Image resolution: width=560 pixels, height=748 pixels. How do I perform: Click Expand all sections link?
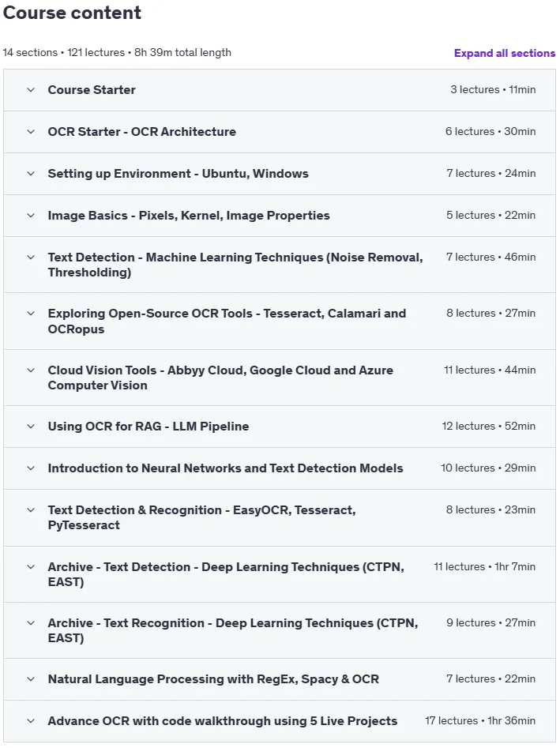click(x=505, y=53)
